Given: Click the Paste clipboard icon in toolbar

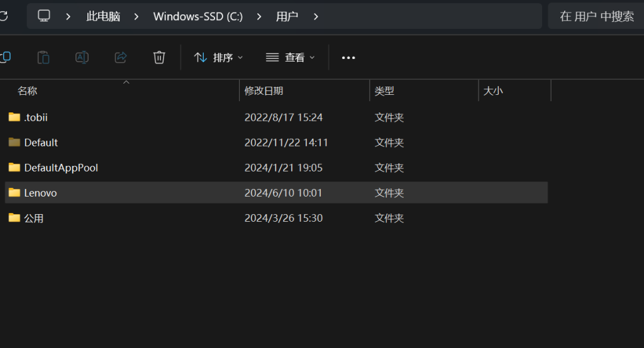Looking at the screenshot, I should (x=43, y=57).
